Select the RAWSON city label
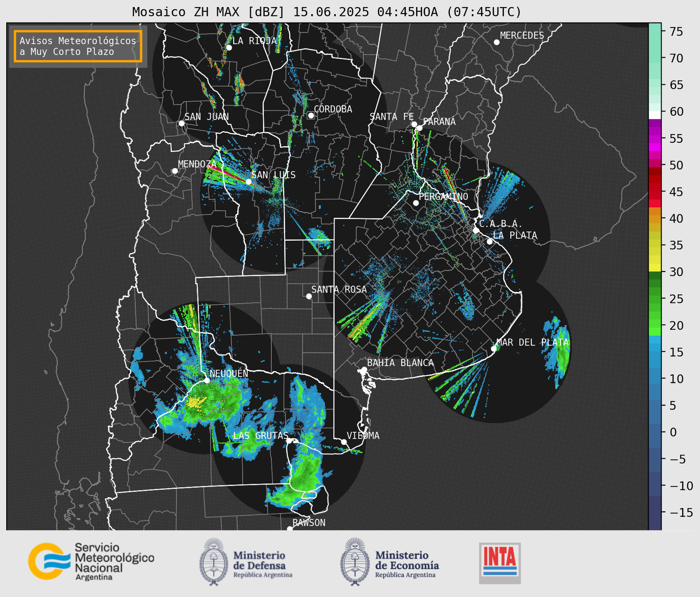Screen dimensions: 700x597 click(309, 523)
